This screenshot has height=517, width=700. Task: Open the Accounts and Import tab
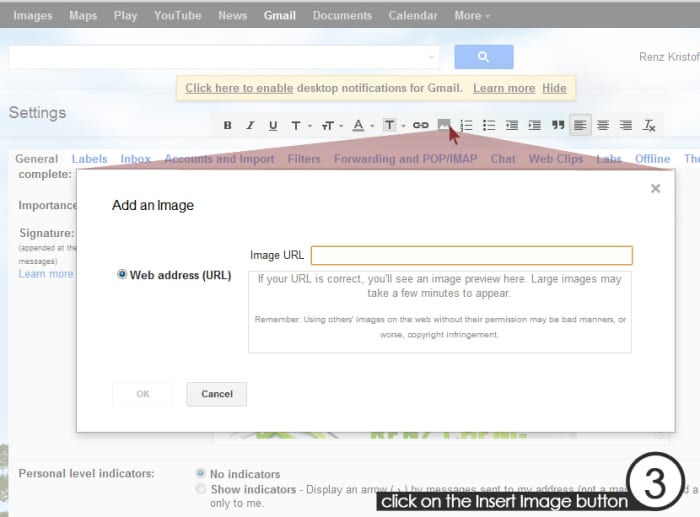(x=219, y=159)
